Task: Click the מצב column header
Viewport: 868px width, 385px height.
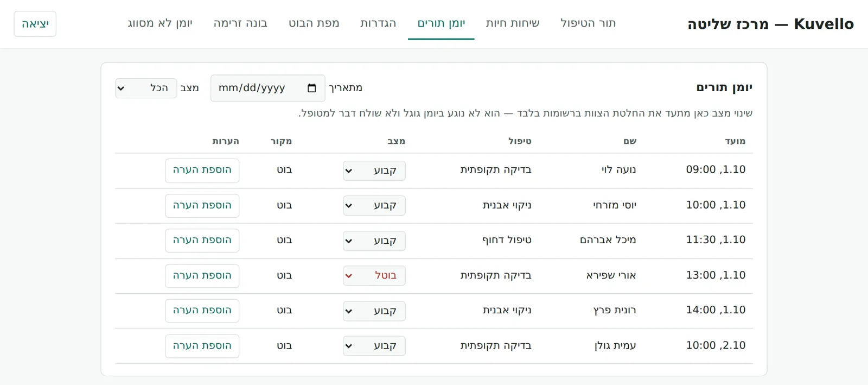Action: point(396,141)
